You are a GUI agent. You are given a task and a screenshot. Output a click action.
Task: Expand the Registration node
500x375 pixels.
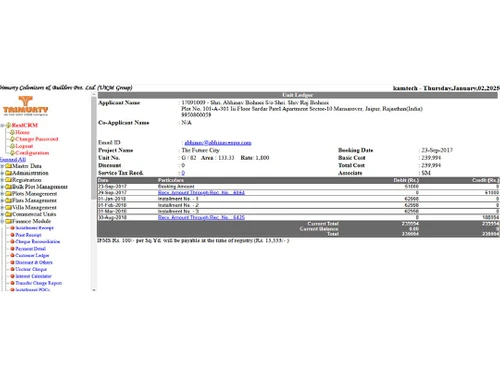tap(2, 180)
